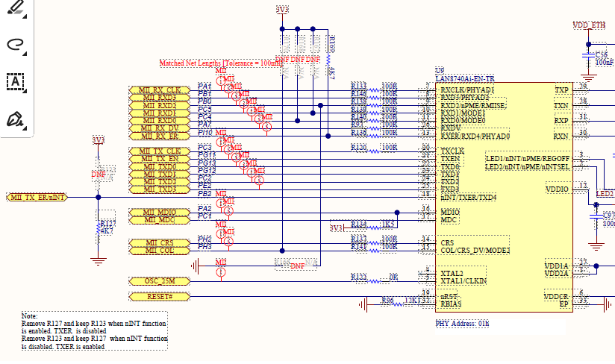Screen dimensions: 615x364
Task: Select the MII_CRS port label
Action: pos(159,243)
